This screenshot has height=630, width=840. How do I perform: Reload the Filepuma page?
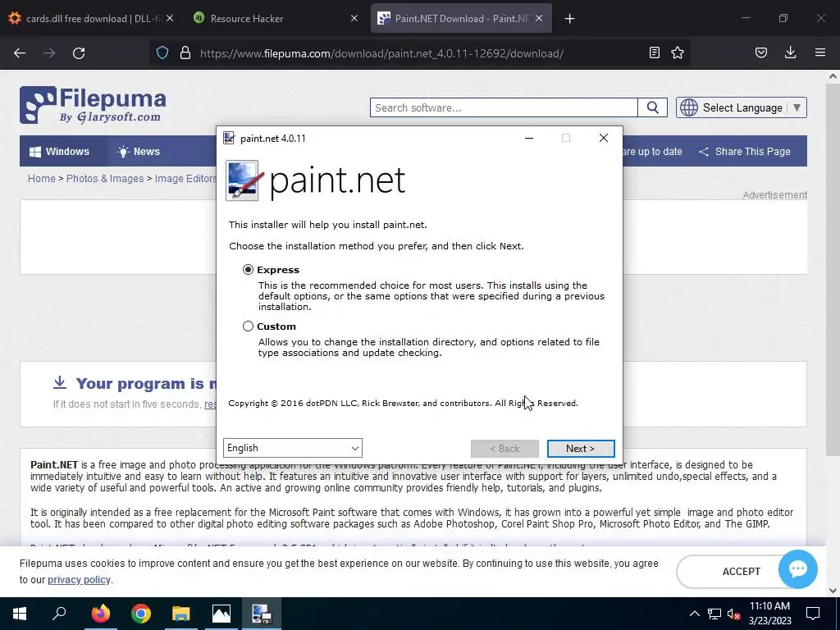[x=79, y=53]
